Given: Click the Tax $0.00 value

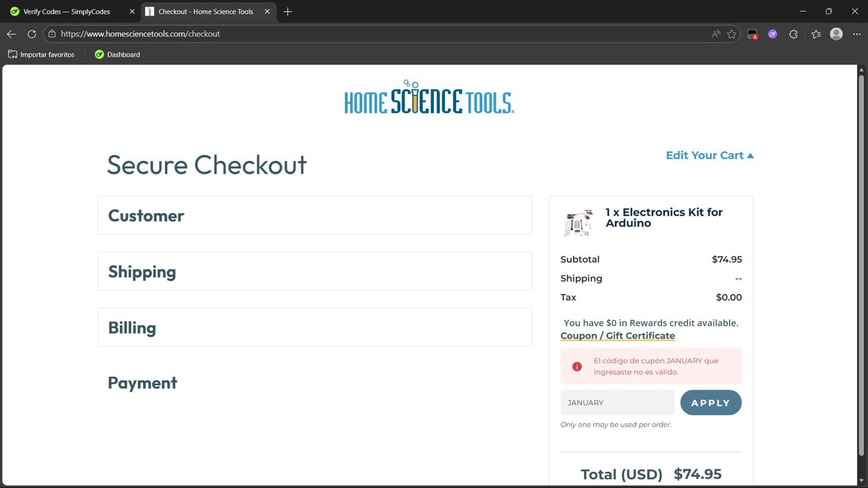Looking at the screenshot, I should point(729,297).
